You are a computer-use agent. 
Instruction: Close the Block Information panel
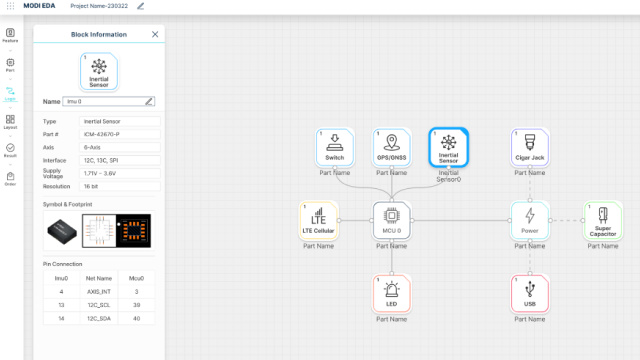pos(155,34)
